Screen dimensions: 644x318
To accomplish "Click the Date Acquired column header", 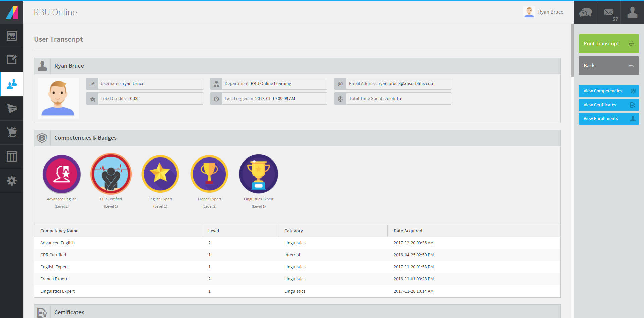I will coord(408,231).
